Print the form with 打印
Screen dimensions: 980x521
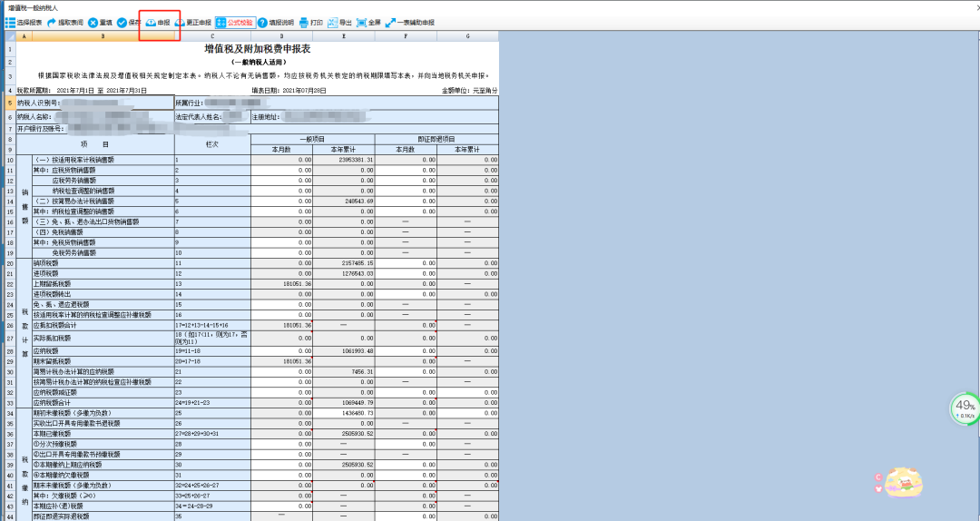click(x=311, y=23)
